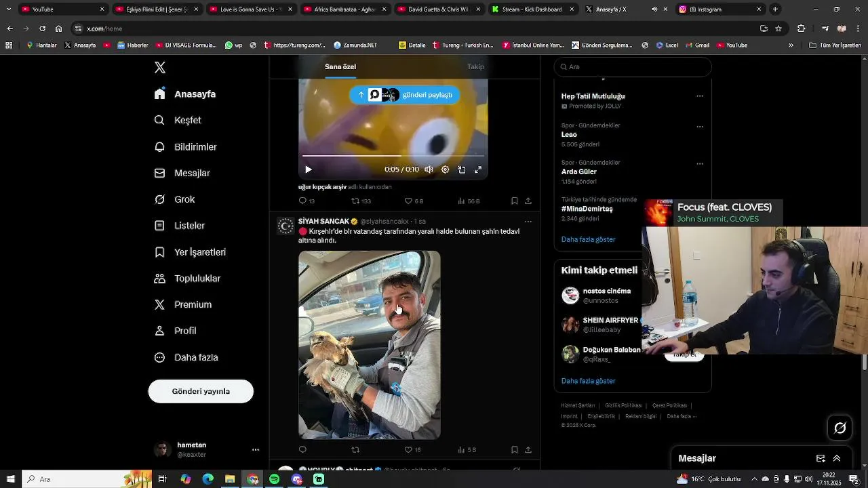Image resolution: width=868 pixels, height=488 pixels.
Task: Open the hawk photo in the post
Action: [x=370, y=345]
